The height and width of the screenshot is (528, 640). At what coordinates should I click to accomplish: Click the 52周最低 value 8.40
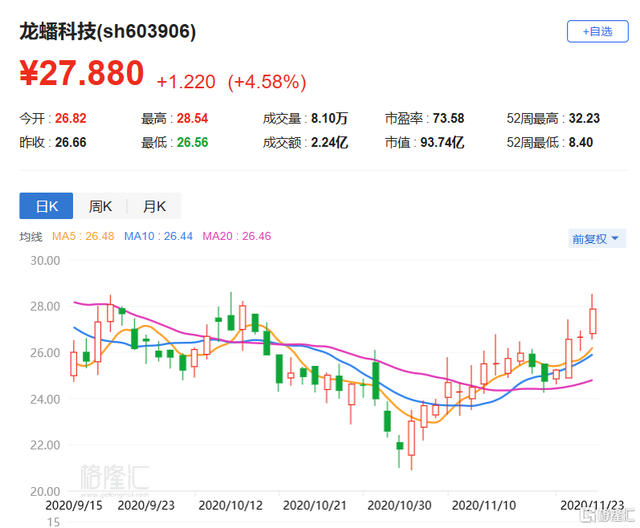[x=581, y=142]
